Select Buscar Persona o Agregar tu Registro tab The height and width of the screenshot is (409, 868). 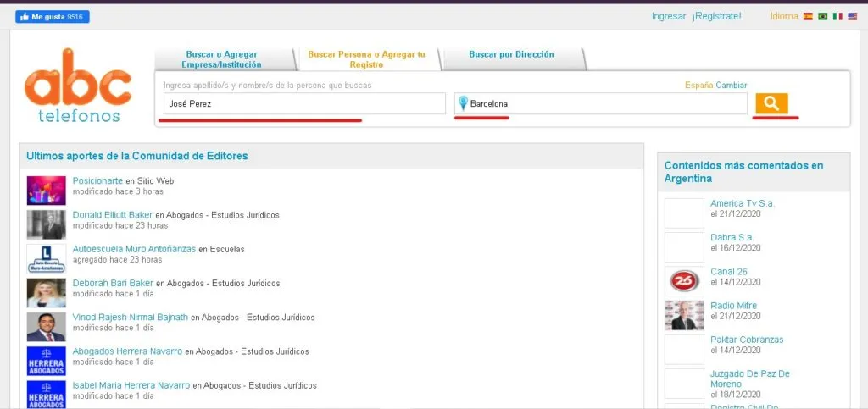(x=366, y=59)
